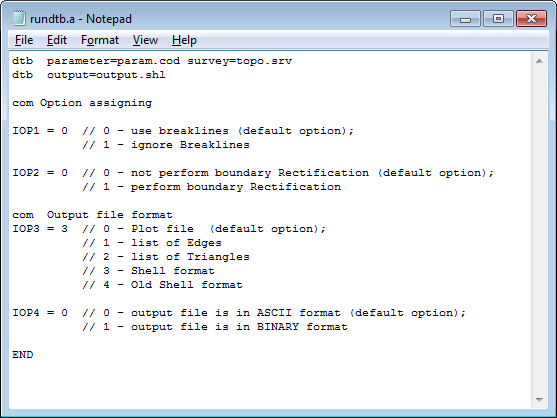
Task: Place cursor at 'com Option assigning' line
Action: pos(82,103)
